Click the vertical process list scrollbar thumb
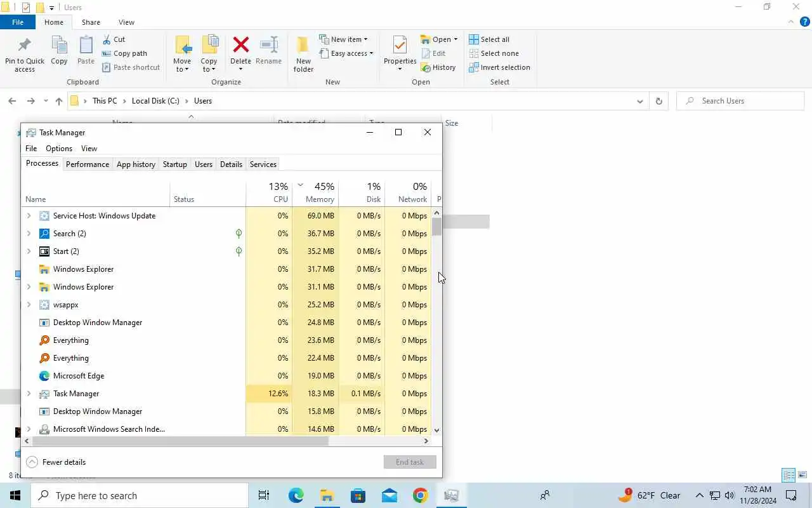 (436, 227)
